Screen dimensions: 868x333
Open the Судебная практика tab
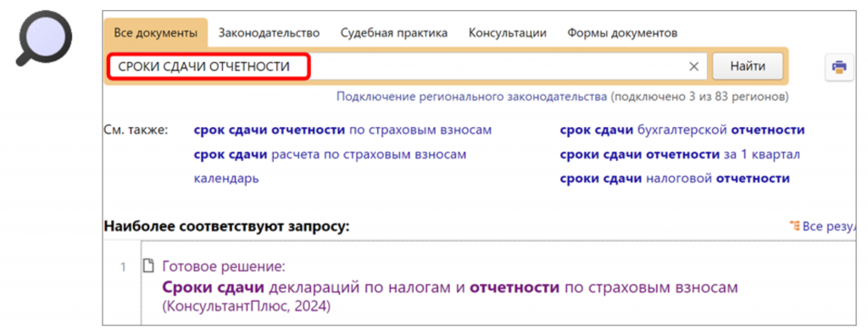coord(394,33)
